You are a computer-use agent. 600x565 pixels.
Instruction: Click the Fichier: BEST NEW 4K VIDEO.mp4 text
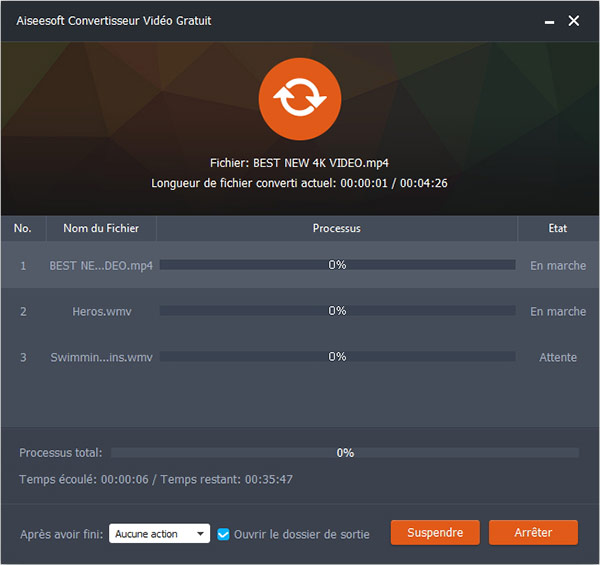[x=299, y=163]
